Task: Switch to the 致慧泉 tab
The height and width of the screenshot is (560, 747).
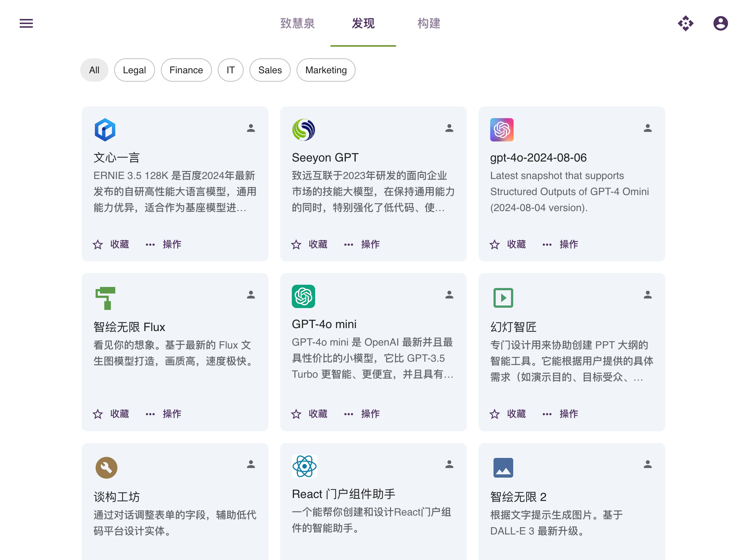Action: pos(298,23)
